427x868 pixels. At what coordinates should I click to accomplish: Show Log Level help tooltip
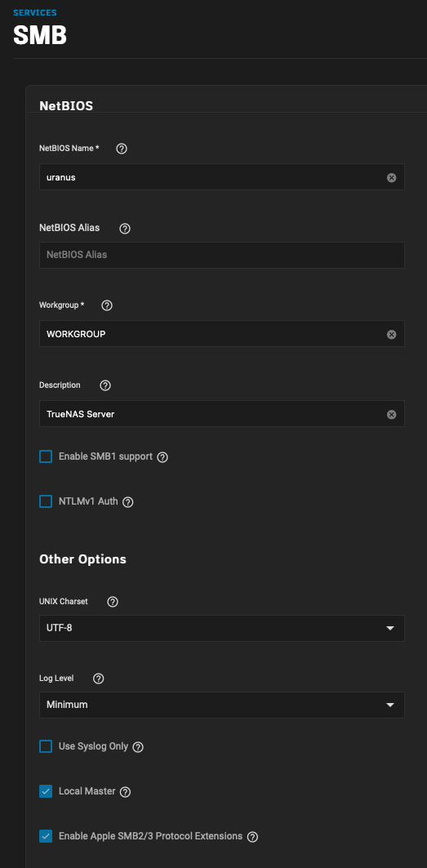[99, 679]
